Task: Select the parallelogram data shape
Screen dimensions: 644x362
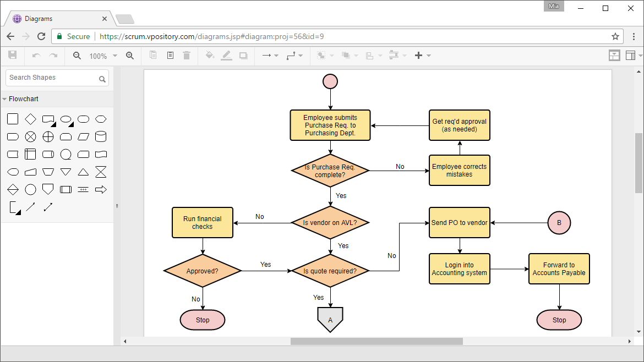Action: 83,136
